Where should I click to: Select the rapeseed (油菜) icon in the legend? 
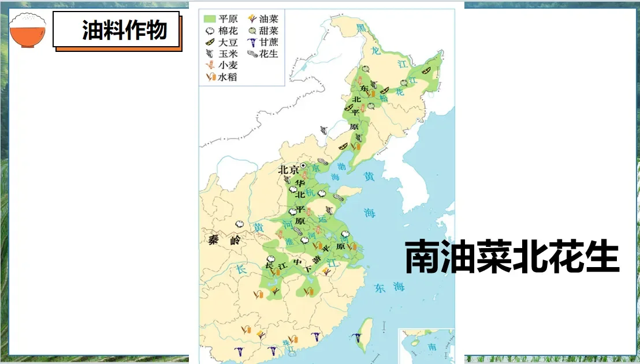tap(252, 18)
